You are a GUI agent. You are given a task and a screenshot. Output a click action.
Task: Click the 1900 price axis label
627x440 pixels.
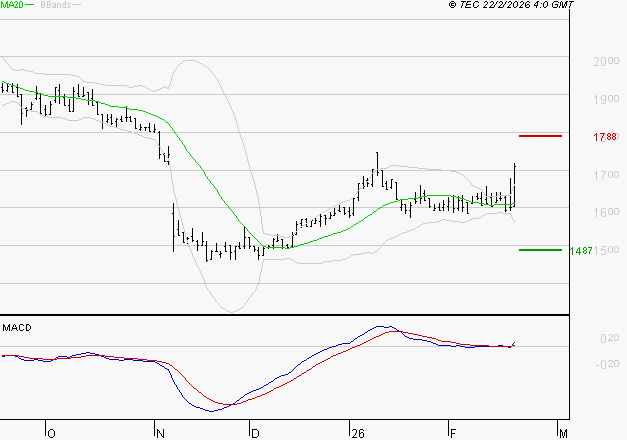(x=606, y=99)
